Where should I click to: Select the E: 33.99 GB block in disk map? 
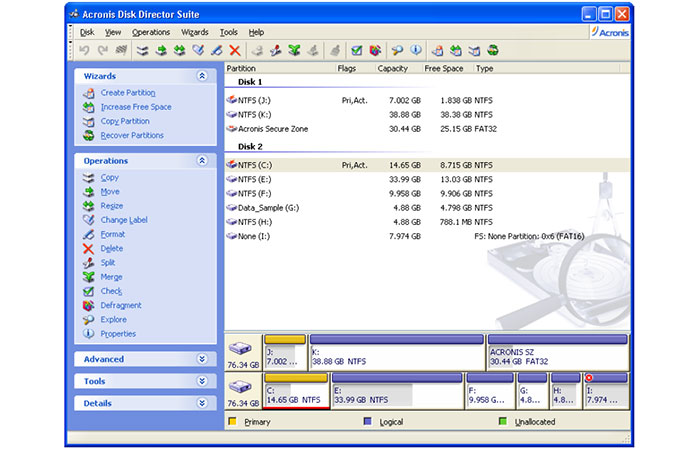point(397,391)
